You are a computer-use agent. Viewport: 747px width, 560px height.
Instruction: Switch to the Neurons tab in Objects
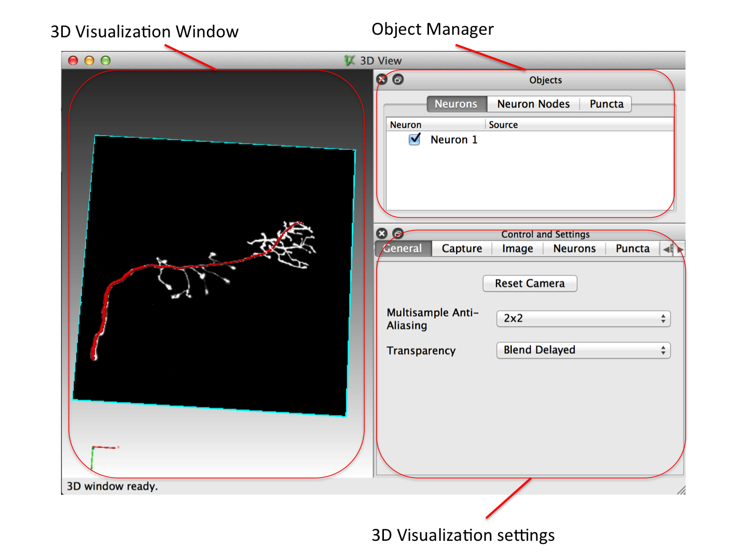click(457, 104)
